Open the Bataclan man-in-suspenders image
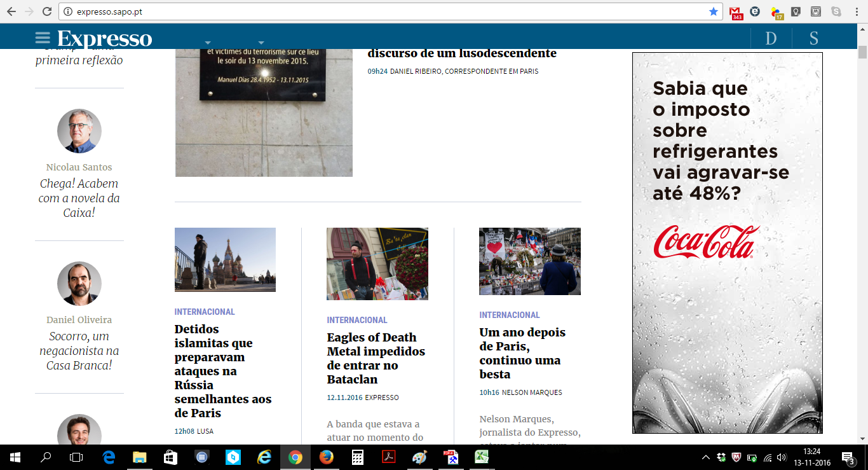This screenshot has height=470, width=868. coord(377,264)
